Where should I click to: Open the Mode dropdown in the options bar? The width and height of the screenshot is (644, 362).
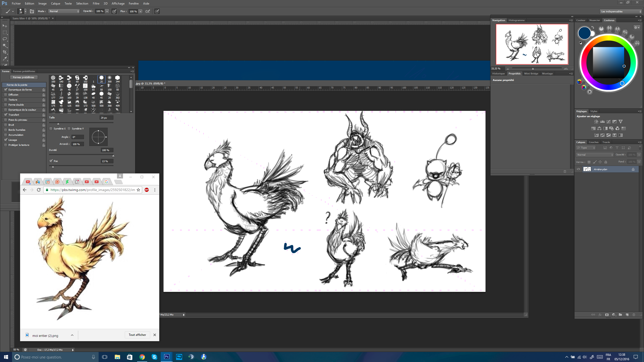pos(64,11)
